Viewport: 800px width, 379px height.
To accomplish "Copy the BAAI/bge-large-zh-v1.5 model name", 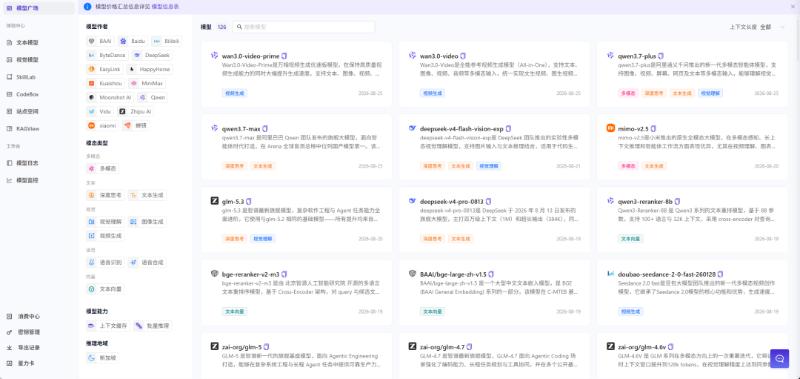I will pos(491,274).
